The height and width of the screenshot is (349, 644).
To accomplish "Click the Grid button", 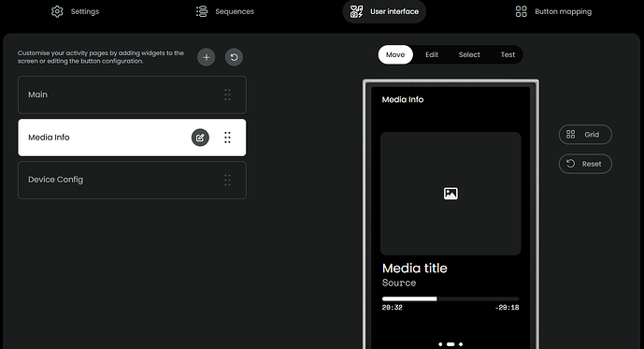I will [585, 135].
